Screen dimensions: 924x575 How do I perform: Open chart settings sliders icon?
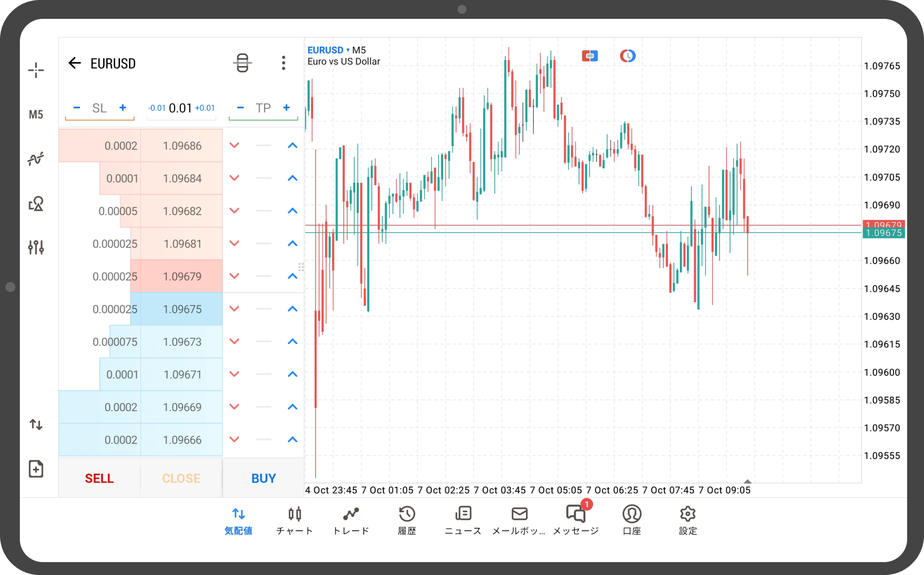click(36, 247)
